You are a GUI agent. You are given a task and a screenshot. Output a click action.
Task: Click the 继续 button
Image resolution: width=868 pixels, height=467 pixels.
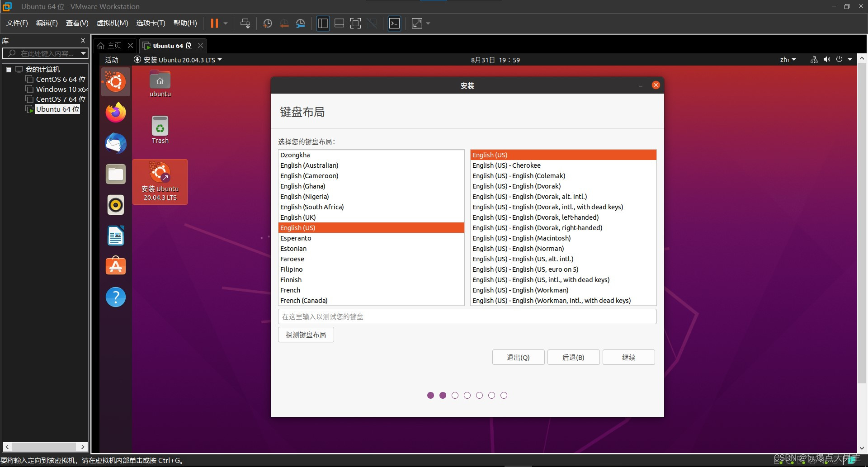(628, 357)
